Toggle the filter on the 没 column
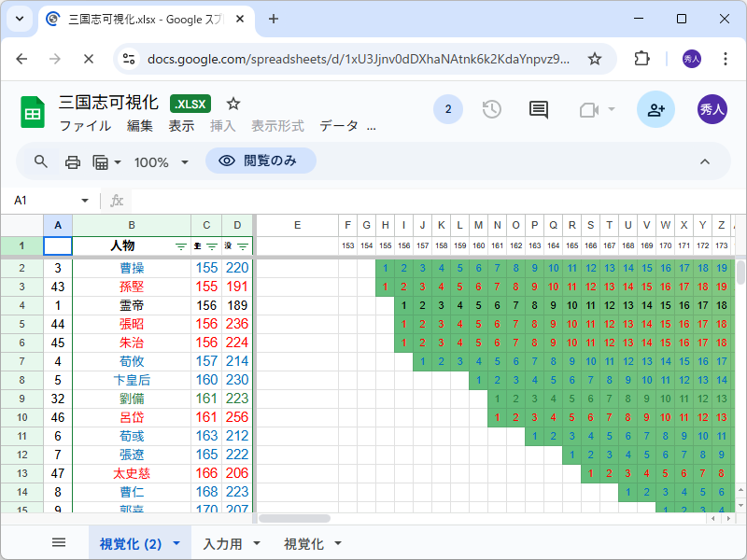The height and width of the screenshot is (560, 747). pos(241,245)
